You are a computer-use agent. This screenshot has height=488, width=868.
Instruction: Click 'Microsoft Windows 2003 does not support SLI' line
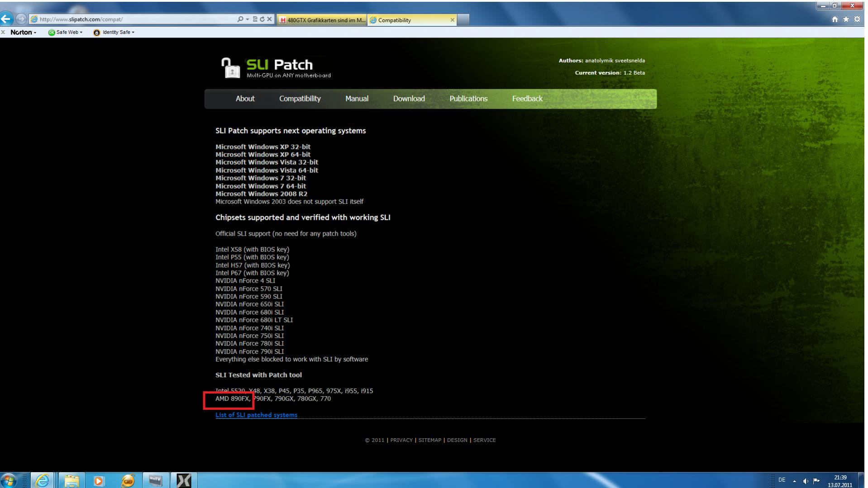(x=289, y=202)
